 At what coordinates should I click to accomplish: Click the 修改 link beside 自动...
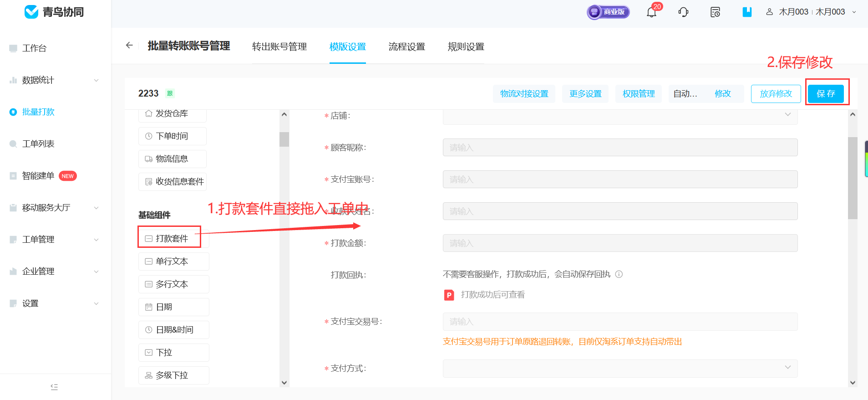click(x=723, y=94)
